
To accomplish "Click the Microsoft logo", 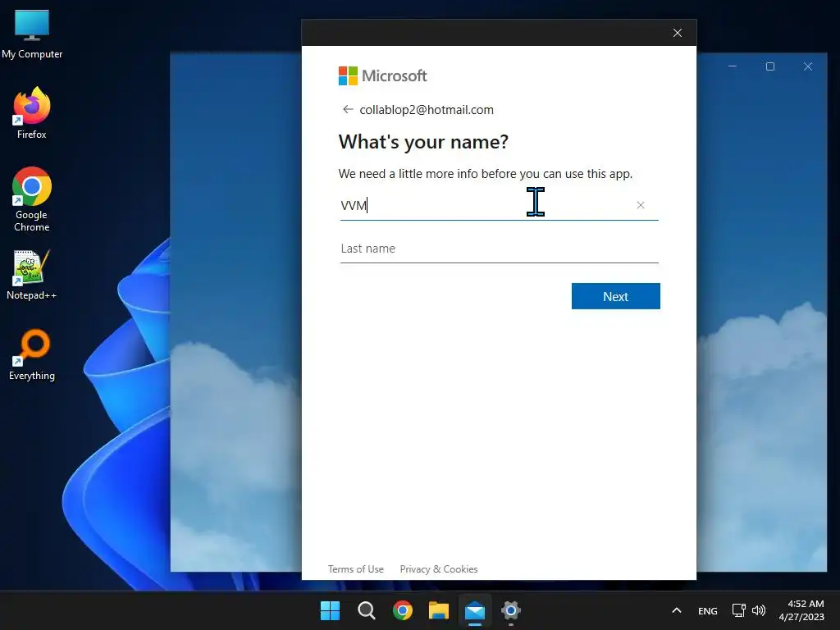I will tap(382, 75).
